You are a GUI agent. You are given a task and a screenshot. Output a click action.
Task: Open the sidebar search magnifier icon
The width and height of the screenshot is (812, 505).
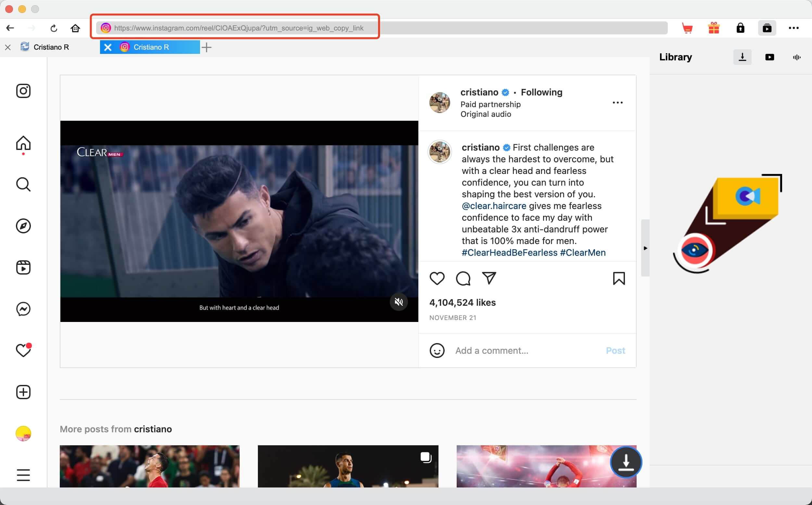point(23,184)
